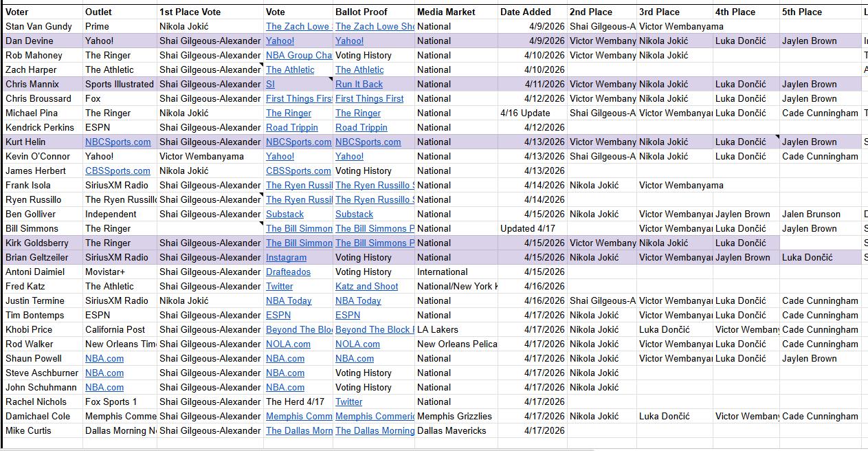The image size is (868, 451).
Task: Open Frank Isola's Ryen Russillo vote link
Action: point(299,186)
